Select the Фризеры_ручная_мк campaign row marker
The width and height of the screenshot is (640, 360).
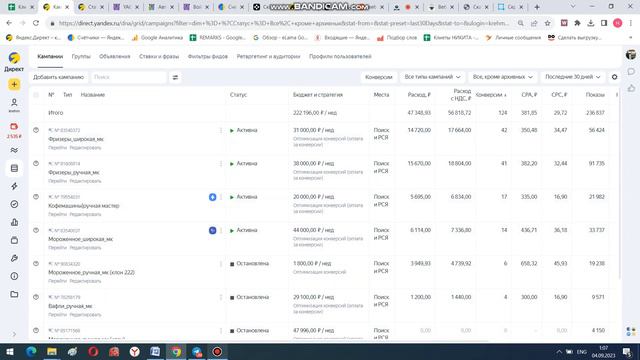point(36,164)
